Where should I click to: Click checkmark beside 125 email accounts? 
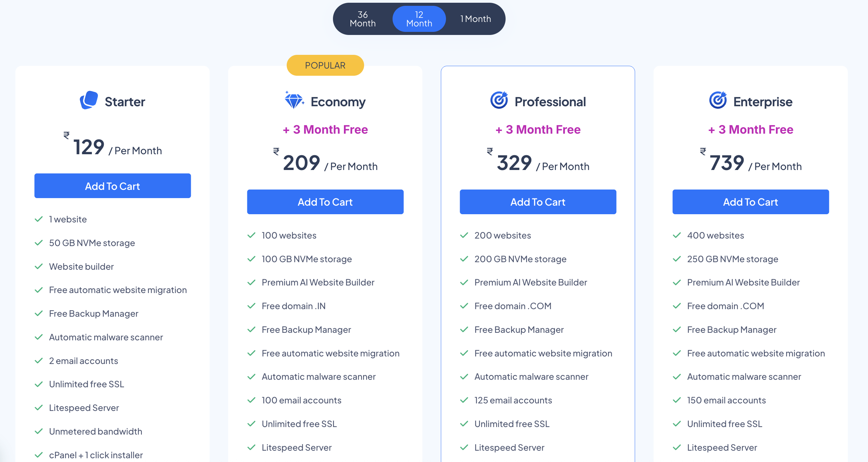pyautogui.click(x=464, y=400)
